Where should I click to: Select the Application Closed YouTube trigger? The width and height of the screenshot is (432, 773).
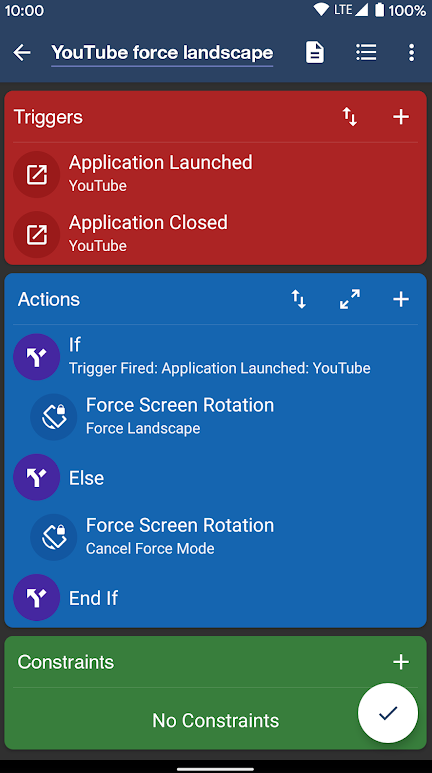coord(216,235)
